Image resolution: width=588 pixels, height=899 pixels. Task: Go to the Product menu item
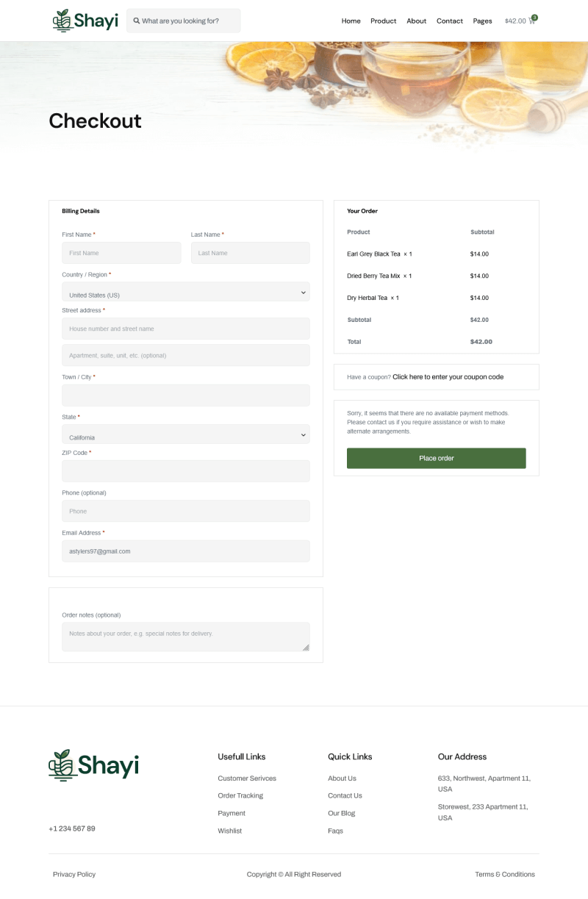(x=383, y=21)
